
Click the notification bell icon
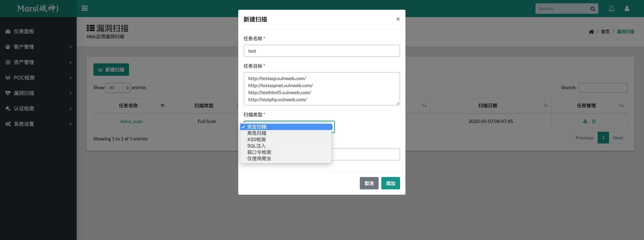coord(612,8)
